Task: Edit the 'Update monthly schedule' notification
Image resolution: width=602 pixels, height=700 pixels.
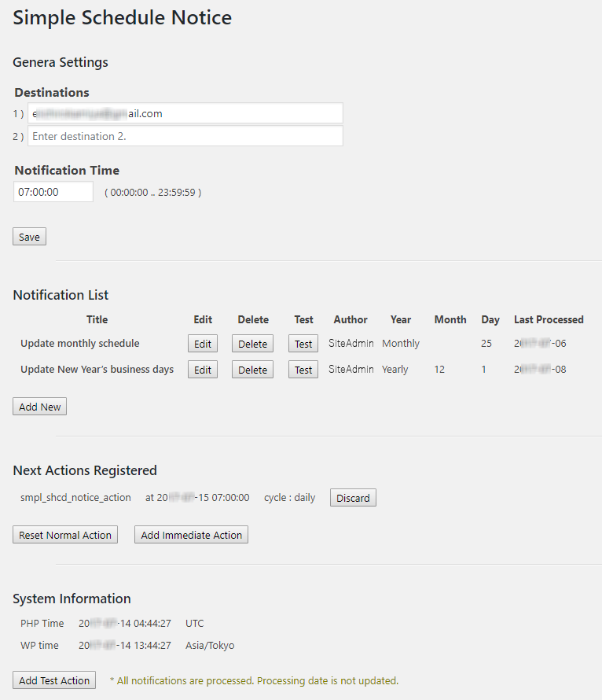Action: point(203,344)
